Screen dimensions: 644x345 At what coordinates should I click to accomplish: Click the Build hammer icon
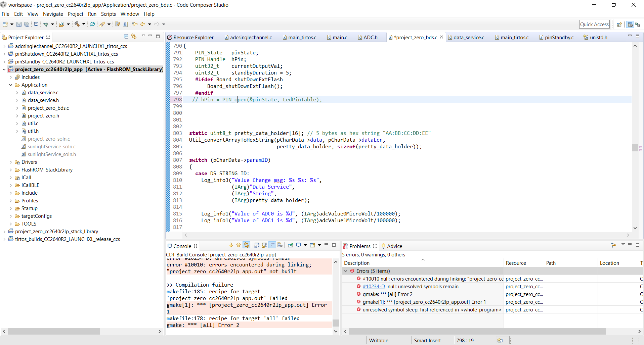click(x=77, y=24)
